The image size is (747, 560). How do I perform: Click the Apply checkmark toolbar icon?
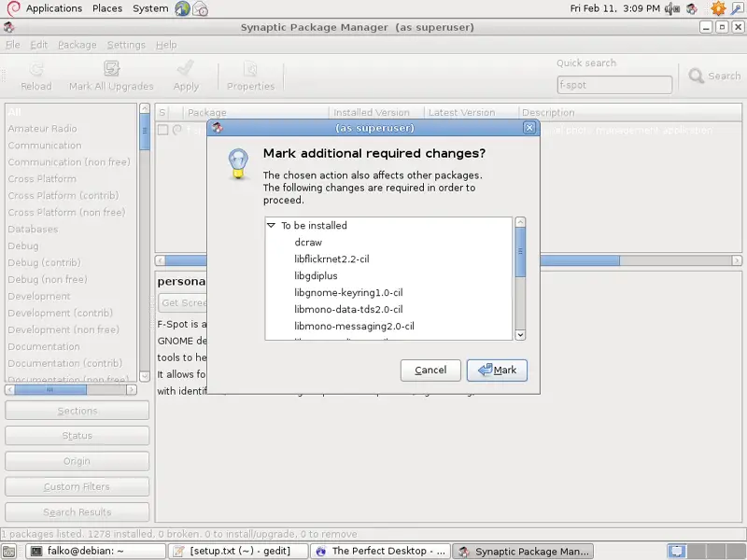186,69
